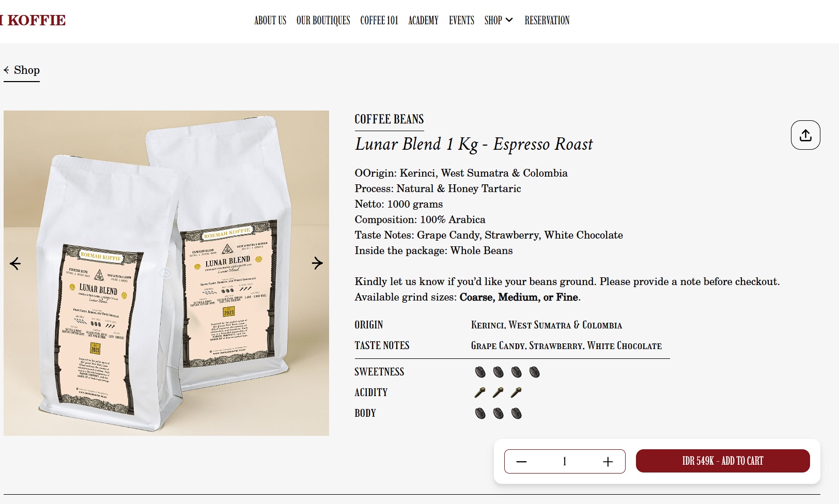The height and width of the screenshot is (504, 839).
Task: Click the last acidity rating icon
Action: click(516, 392)
